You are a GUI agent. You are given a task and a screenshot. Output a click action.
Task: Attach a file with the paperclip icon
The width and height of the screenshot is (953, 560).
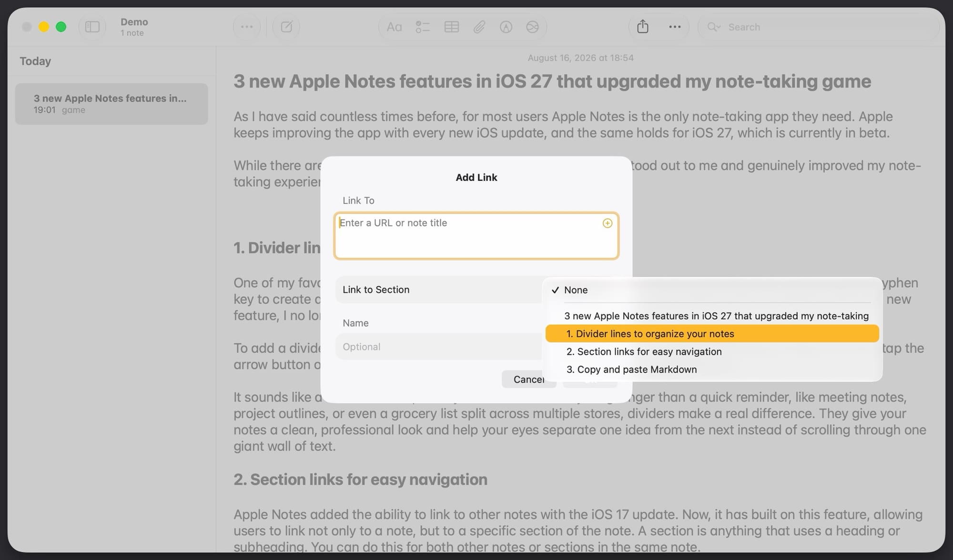[x=479, y=27]
